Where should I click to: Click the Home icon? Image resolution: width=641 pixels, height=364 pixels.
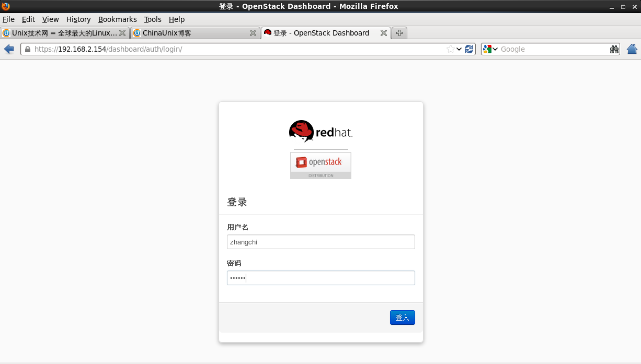(x=632, y=49)
